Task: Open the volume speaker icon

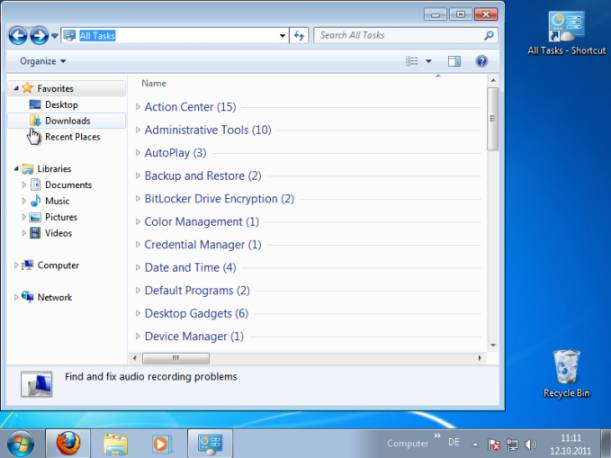Action: [x=530, y=444]
